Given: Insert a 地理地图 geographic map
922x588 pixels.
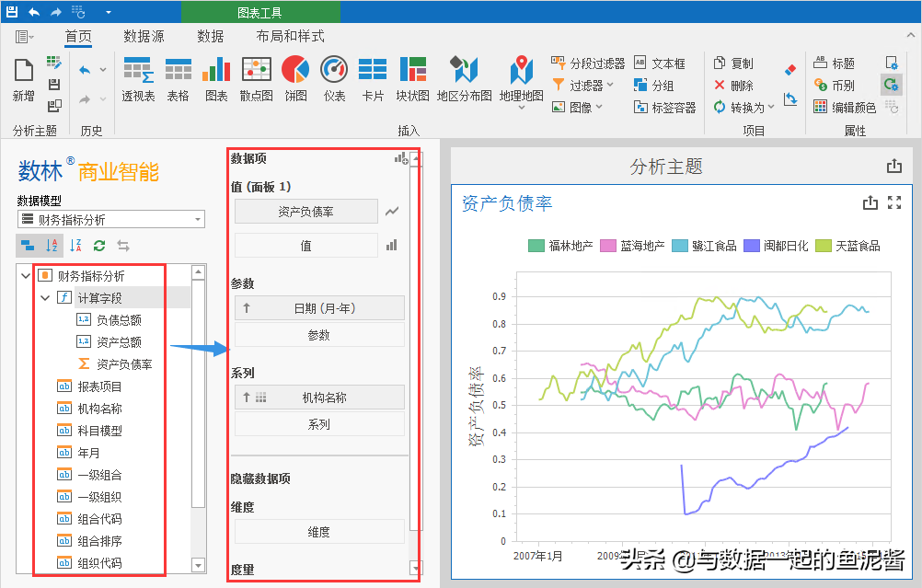Looking at the screenshot, I should (521, 81).
